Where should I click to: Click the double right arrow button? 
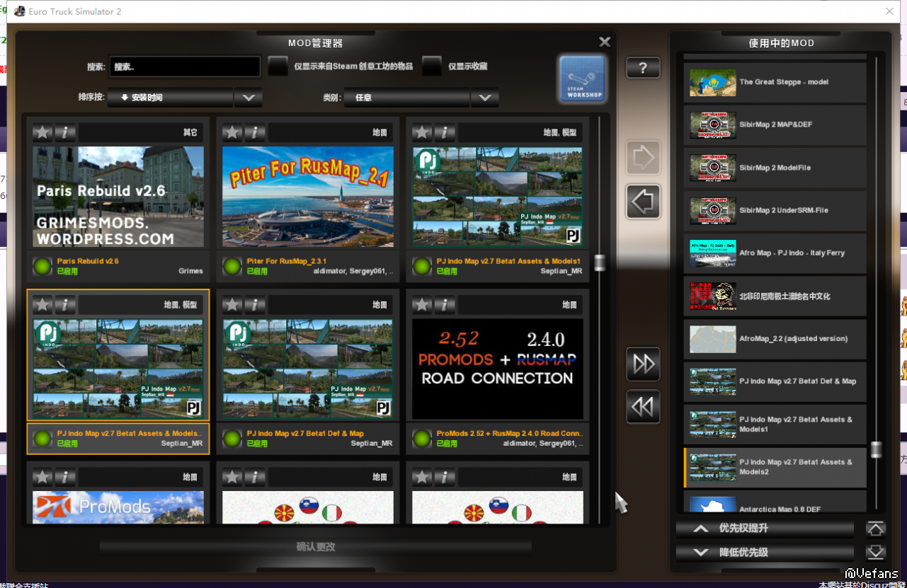point(643,364)
